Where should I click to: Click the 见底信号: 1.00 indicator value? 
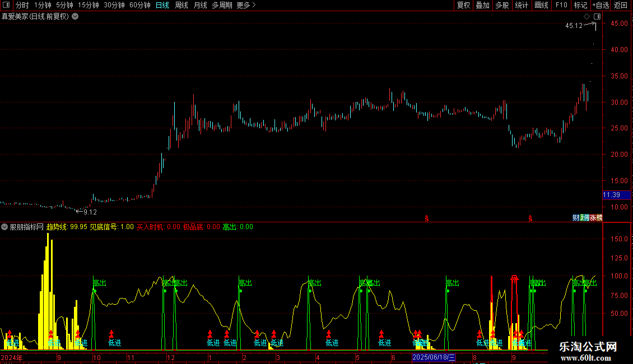click(111, 227)
